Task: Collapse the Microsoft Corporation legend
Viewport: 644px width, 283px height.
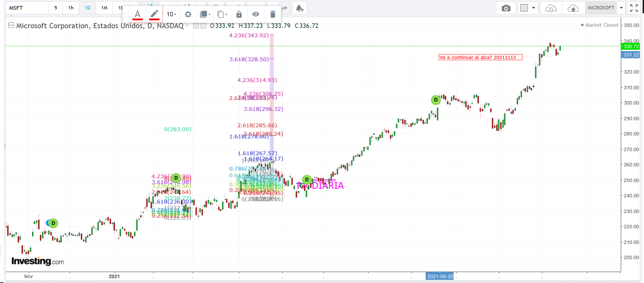Action: point(11,25)
